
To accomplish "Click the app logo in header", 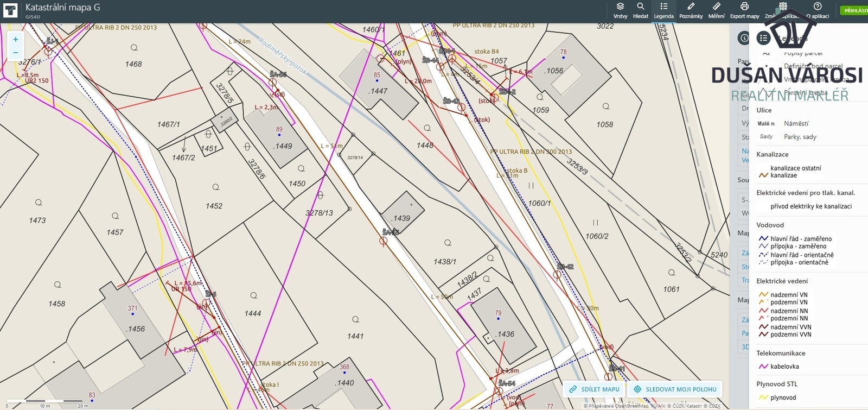I will [10, 10].
